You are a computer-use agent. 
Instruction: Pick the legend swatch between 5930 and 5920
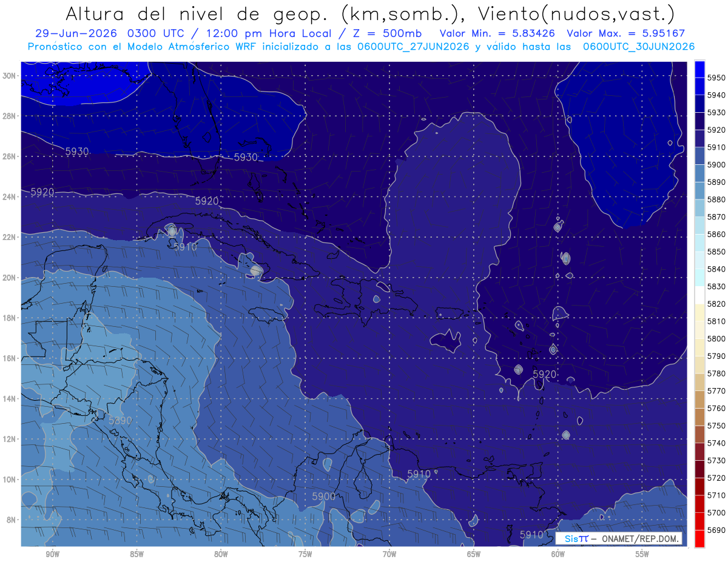[x=699, y=121]
